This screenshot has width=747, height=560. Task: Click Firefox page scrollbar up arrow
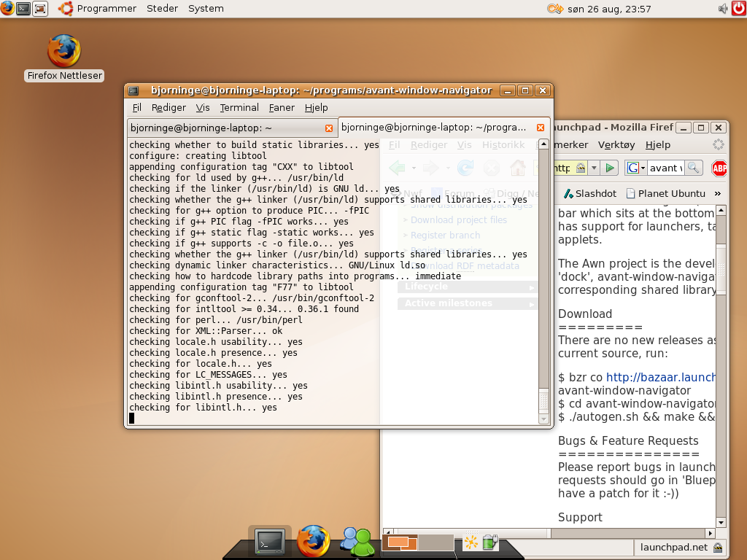pos(721,210)
